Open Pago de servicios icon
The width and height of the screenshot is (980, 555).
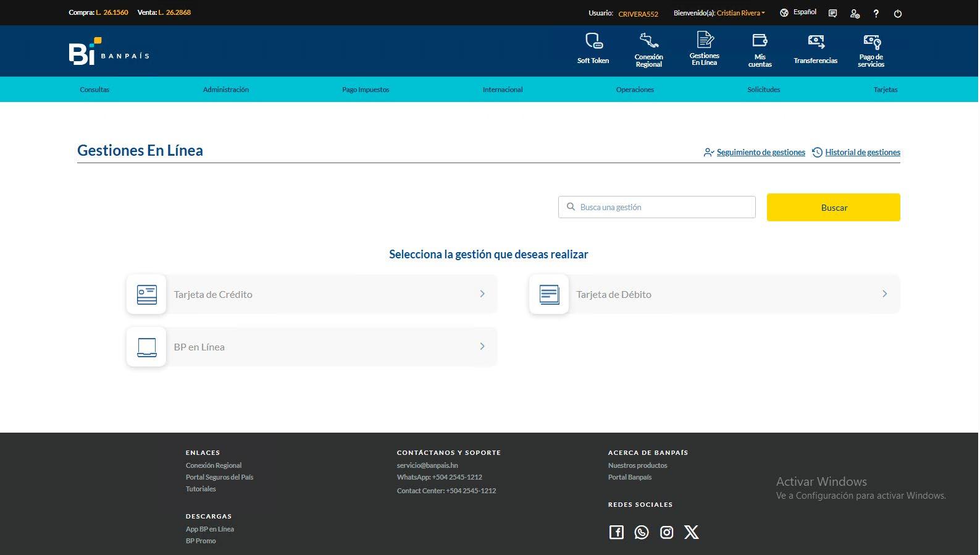click(872, 41)
